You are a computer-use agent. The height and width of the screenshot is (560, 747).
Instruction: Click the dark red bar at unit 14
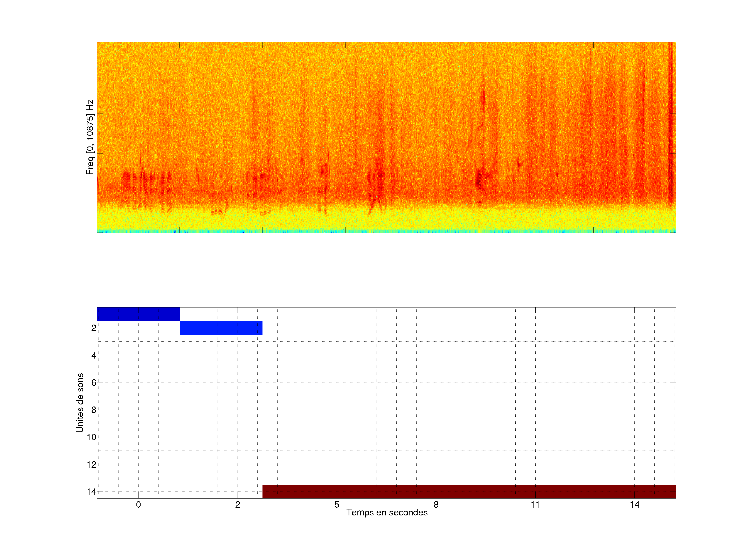(x=469, y=492)
